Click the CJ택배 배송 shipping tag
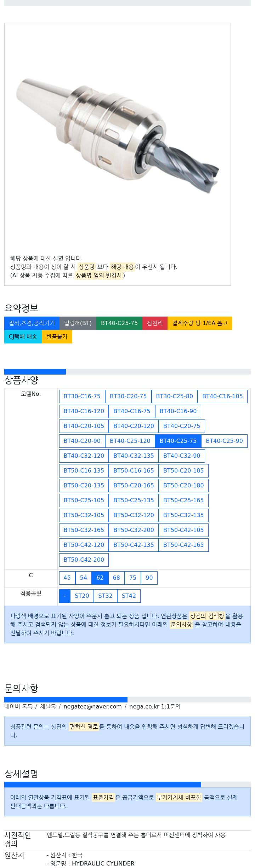Image resolution: width=255 pixels, height=868 pixels. coord(23,336)
